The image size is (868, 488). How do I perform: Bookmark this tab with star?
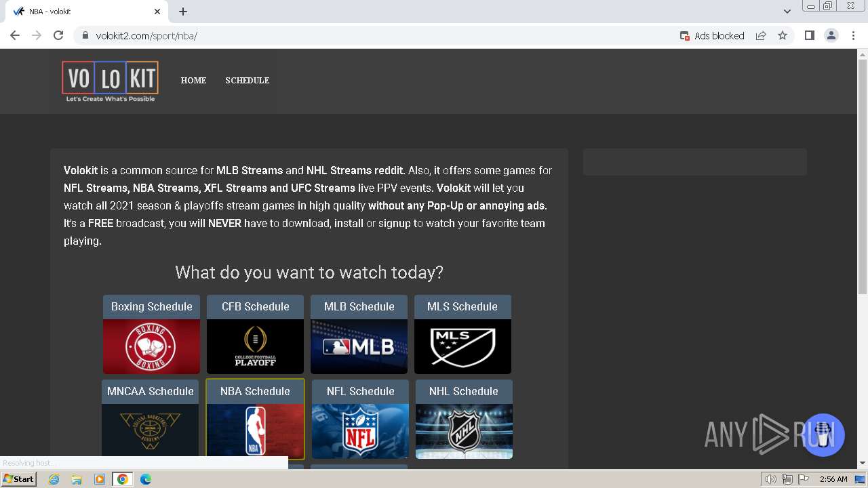(783, 36)
